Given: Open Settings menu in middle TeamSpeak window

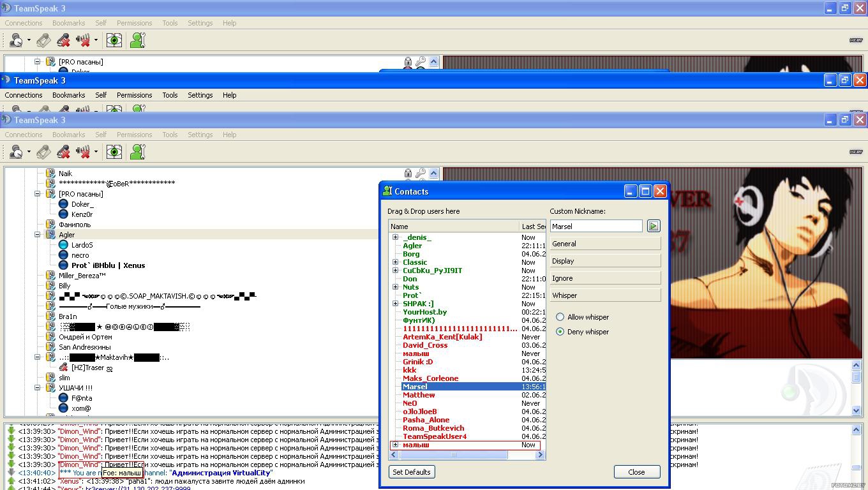Looking at the screenshot, I should click(200, 95).
